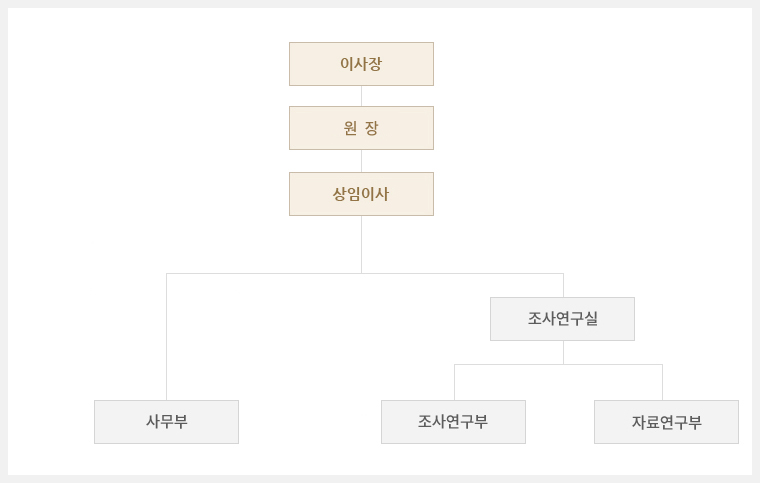760x483 pixels.
Task: Click short connector directly below 조사연구실 box
Action: [x=563, y=352]
